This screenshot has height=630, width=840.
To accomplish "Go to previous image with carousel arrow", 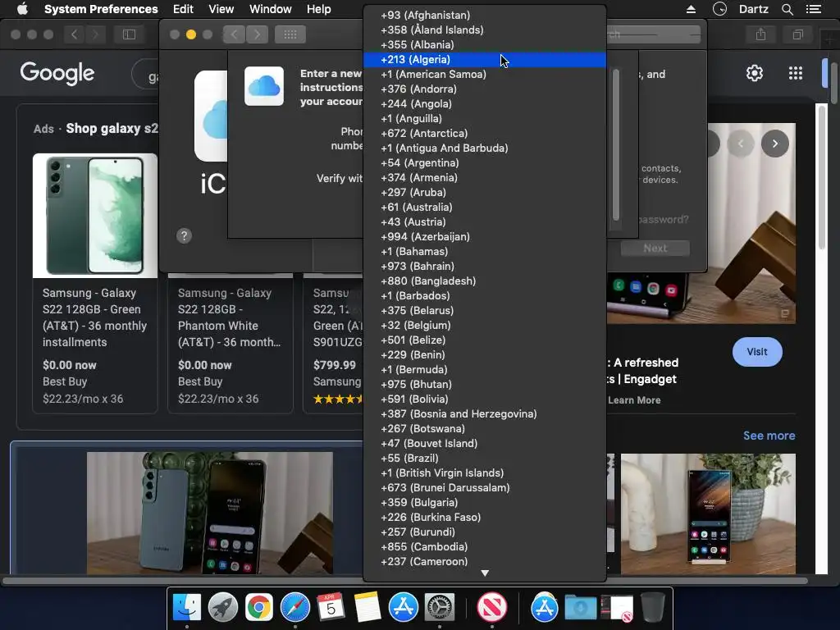I will 741,144.
